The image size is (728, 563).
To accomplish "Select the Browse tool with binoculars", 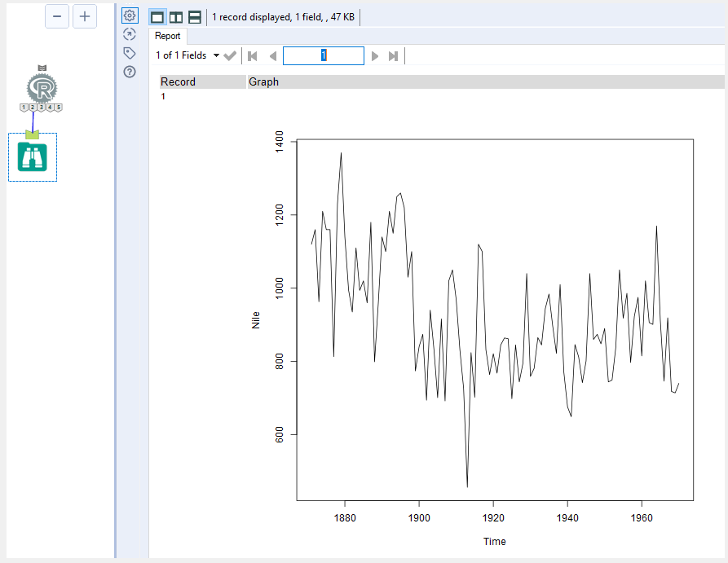I will tap(33, 157).
